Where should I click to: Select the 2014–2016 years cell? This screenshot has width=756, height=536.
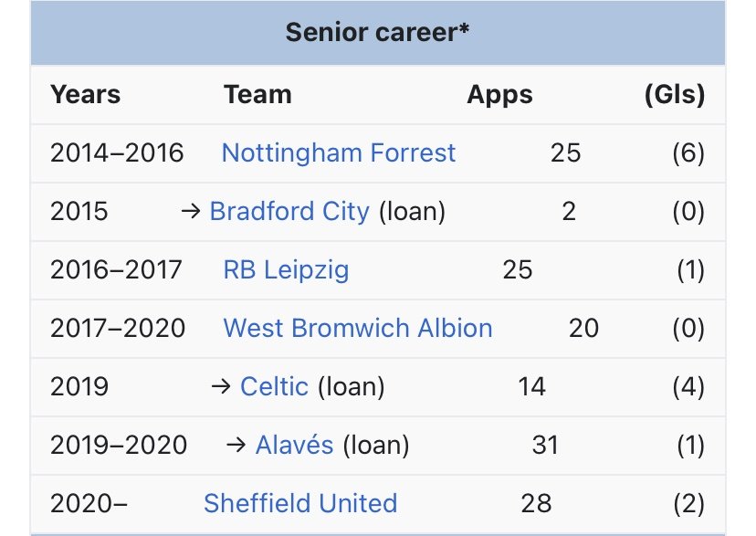click(117, 152)
